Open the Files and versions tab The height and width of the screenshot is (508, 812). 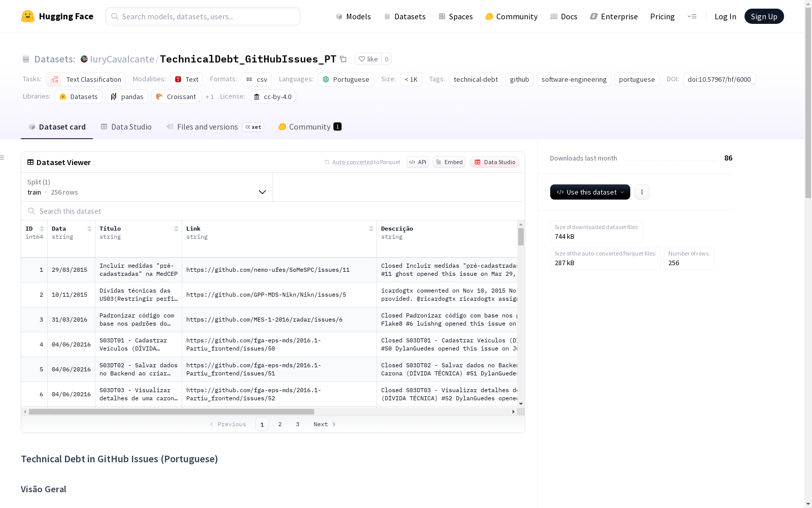pos(215,126)
